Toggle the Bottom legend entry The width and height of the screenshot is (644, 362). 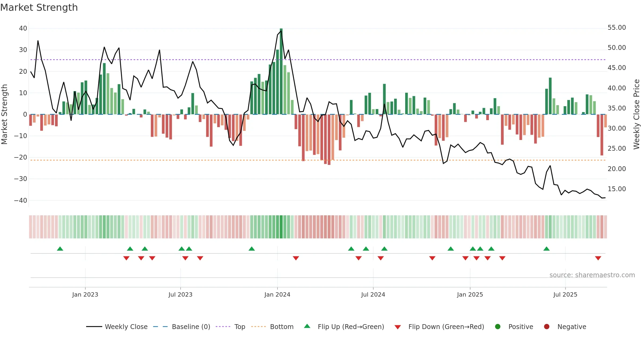coord(272,327)
